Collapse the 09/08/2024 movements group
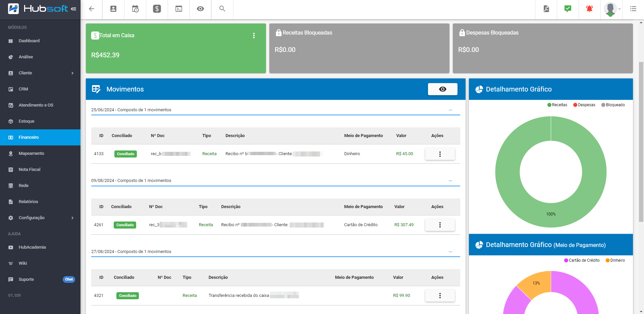Viewport: 644px width, 314px height. [450, 181]
